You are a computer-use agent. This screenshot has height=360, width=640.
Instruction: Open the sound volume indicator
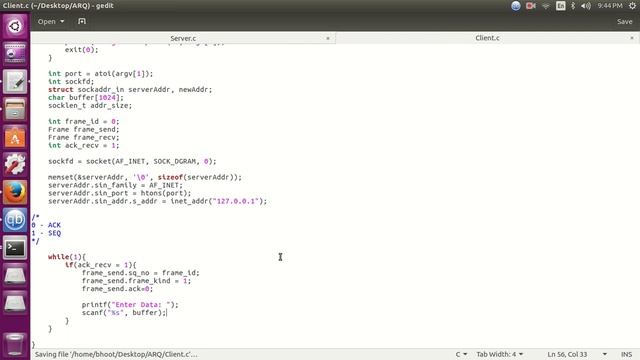(x=586, y=6)
